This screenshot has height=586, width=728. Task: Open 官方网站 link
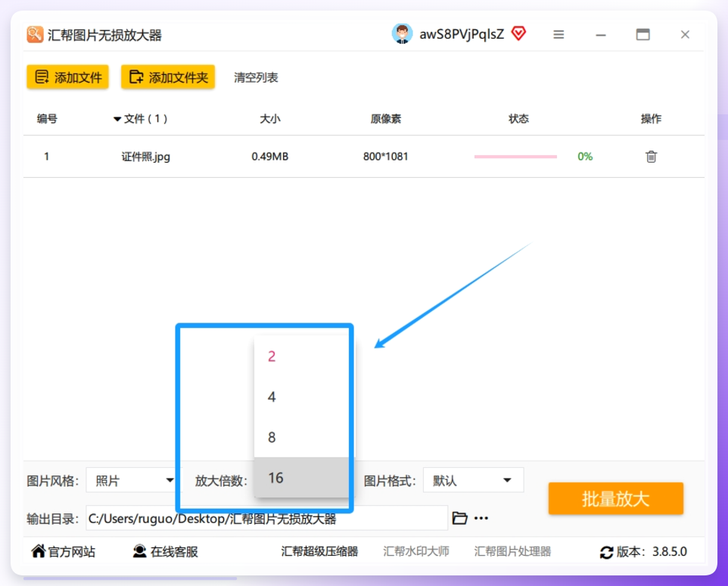coord(63,552)
